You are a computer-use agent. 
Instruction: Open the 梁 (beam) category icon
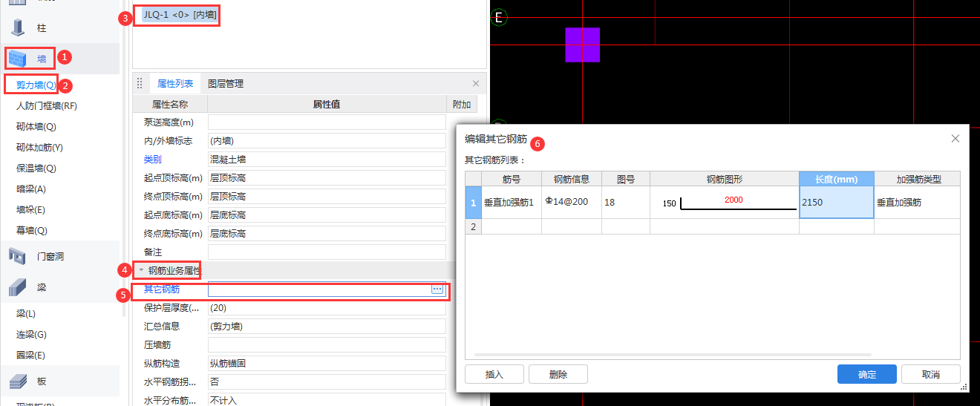[x=19, y=287]
